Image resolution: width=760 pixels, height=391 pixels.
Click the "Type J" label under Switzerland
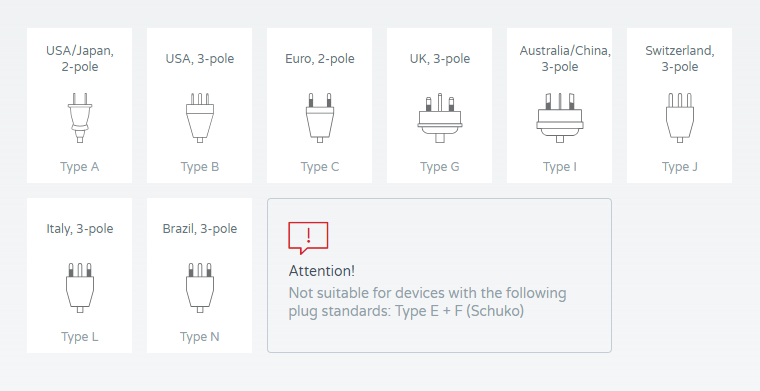click(x=680, y=167)
